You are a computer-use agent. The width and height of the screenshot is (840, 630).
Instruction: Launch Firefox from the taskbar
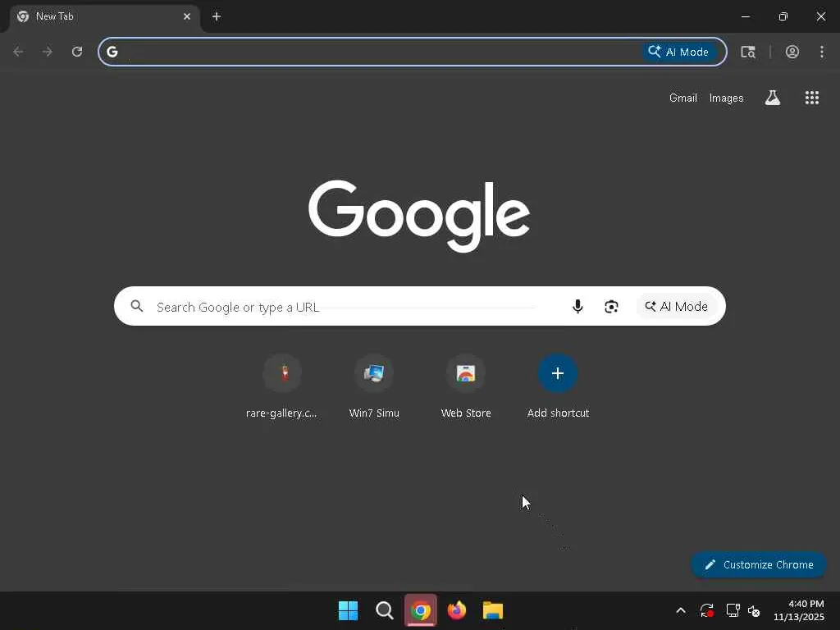tap(457, 610)
